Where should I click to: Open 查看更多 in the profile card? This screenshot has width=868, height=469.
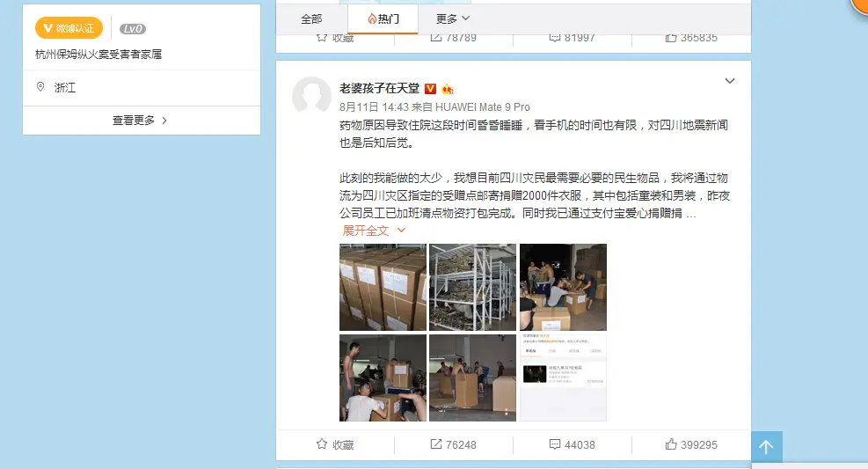tap(140, 121)
